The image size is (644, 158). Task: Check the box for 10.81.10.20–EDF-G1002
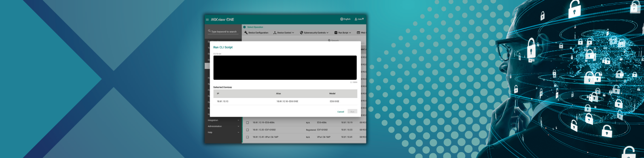point(248,130)
